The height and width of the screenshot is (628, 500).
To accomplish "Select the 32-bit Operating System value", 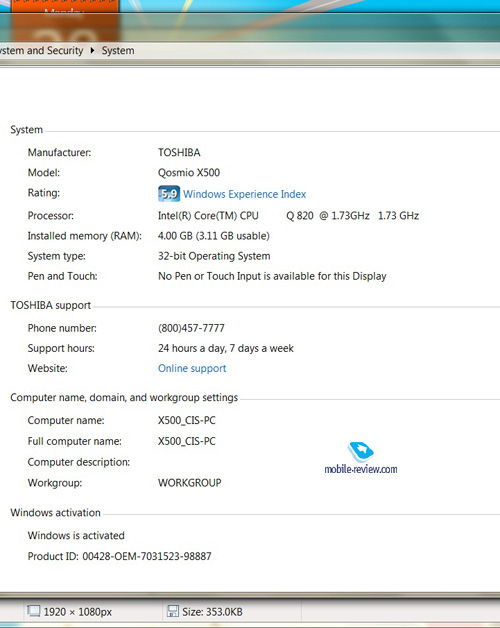I will click(x=214, y=256).
